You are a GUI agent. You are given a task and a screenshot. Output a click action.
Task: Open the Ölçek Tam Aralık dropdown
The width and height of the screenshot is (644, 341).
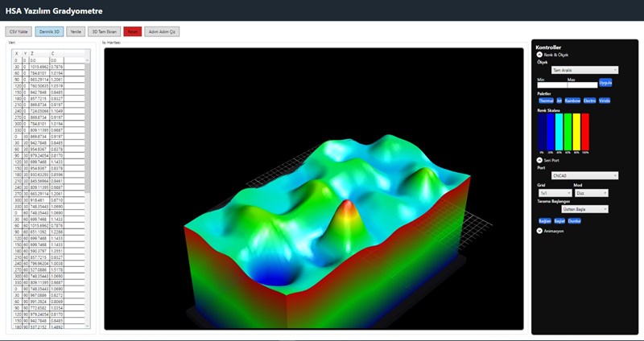[x=584, y=70]
